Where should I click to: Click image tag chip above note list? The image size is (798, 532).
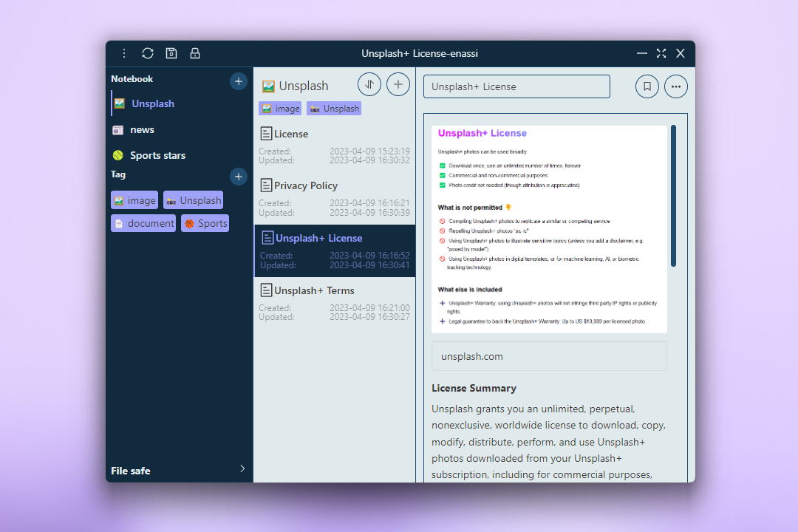tap(281, 109)
